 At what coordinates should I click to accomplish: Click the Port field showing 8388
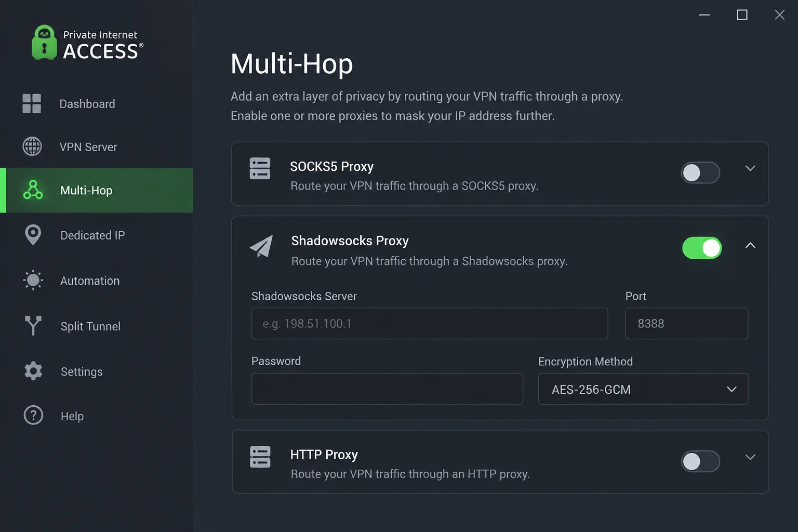tap(687, 323)
